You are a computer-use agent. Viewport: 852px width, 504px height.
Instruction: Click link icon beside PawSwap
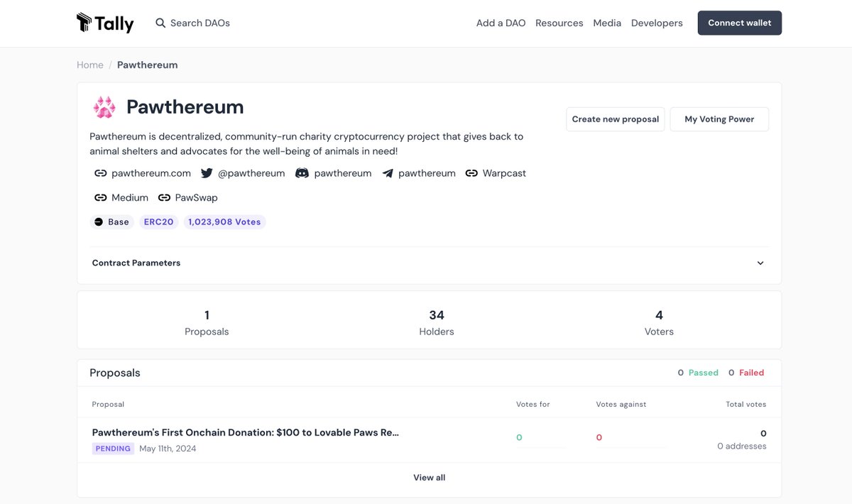164,197
